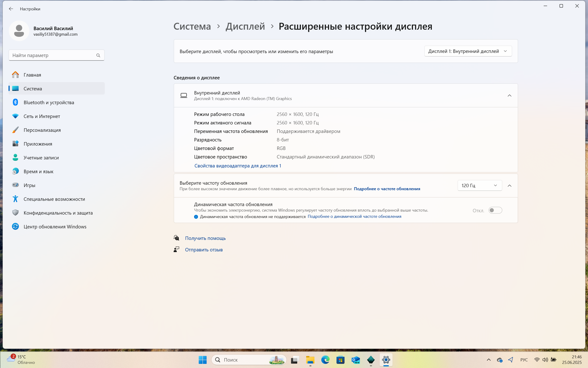Click the battery tray icon

(x=554, y=359)
